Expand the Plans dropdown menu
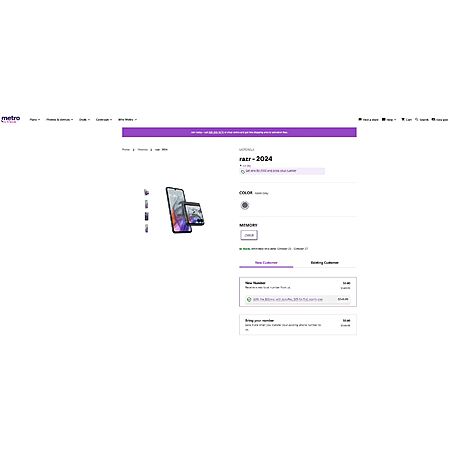450x450 pixels. (x=35, y=119)
